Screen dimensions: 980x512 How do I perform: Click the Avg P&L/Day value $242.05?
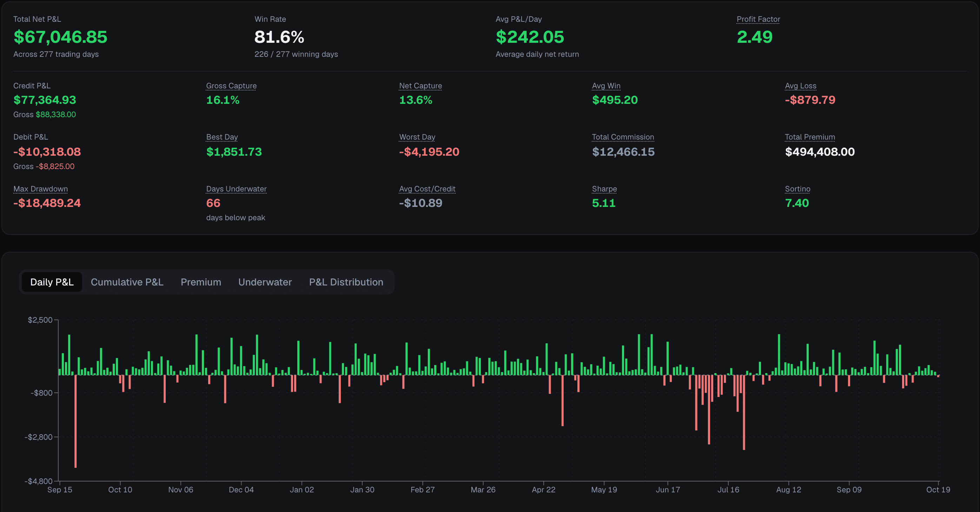530,37
